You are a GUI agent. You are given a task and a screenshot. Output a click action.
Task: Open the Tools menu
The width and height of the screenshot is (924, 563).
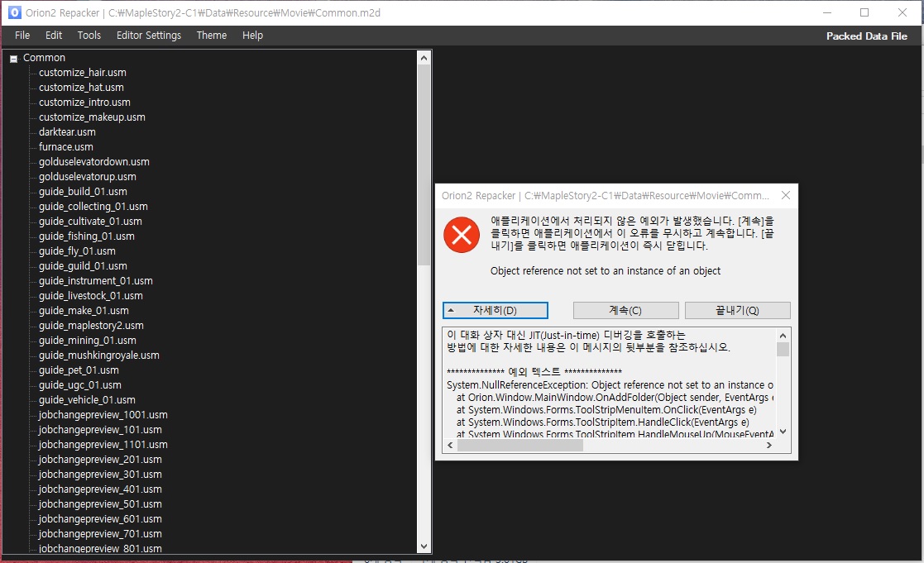point(89,36)
